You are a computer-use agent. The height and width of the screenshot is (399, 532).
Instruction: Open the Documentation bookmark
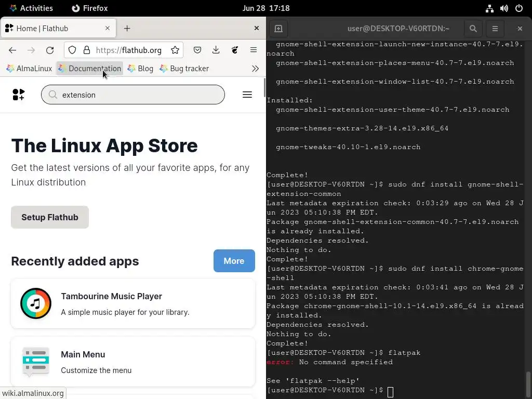coord(89,69)
